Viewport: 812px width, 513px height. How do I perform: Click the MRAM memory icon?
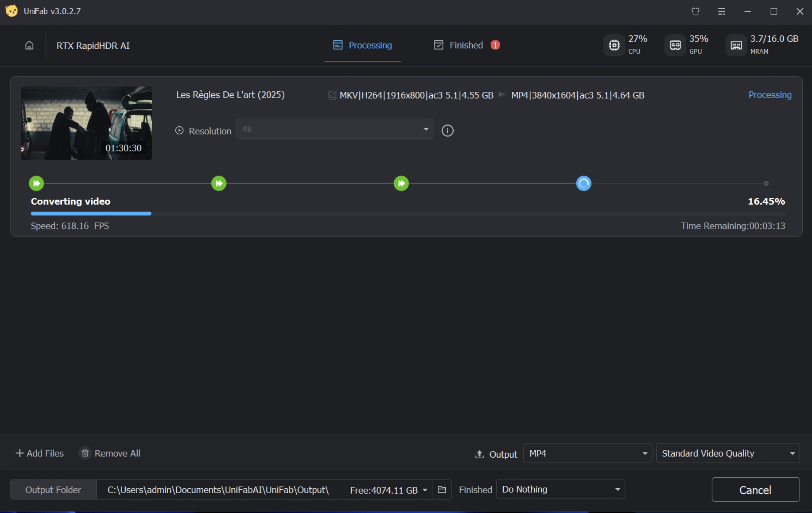[736, 45]
